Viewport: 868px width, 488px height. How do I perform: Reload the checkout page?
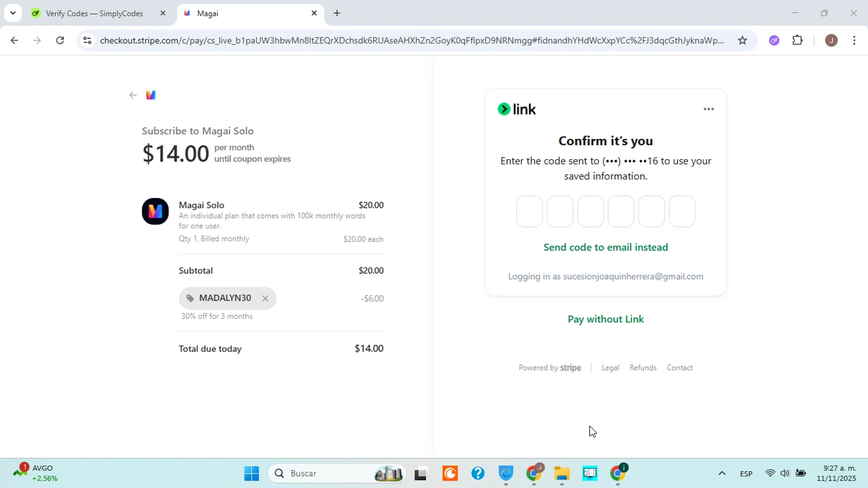[60, 41]
